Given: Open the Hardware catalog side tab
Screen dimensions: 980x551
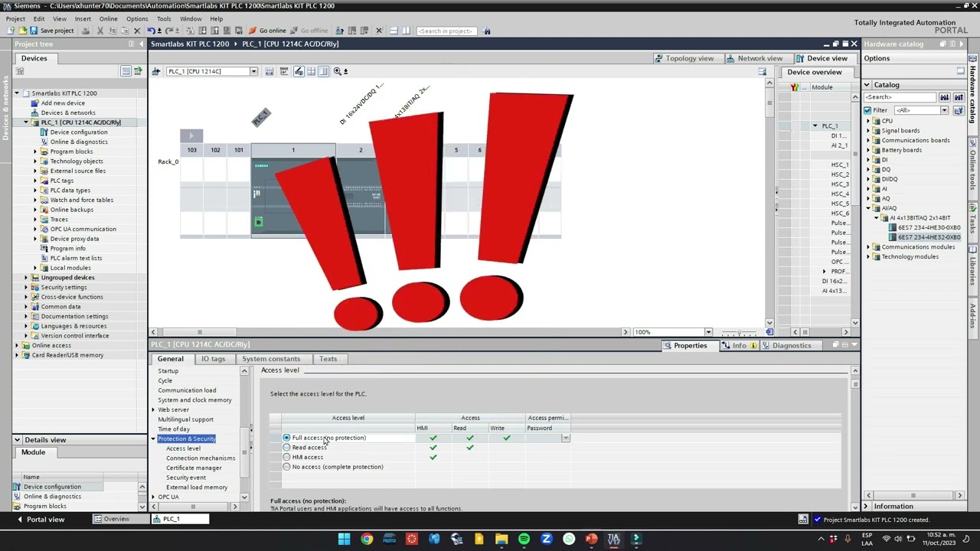Looking at the screenshot, I should pyautogui.click(x=973, y=95).
